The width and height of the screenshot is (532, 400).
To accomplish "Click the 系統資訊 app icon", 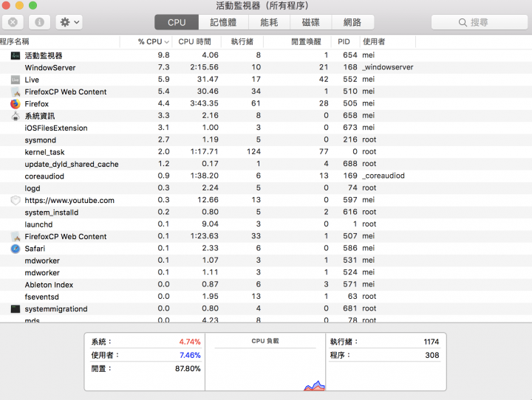I will [16, 116].
